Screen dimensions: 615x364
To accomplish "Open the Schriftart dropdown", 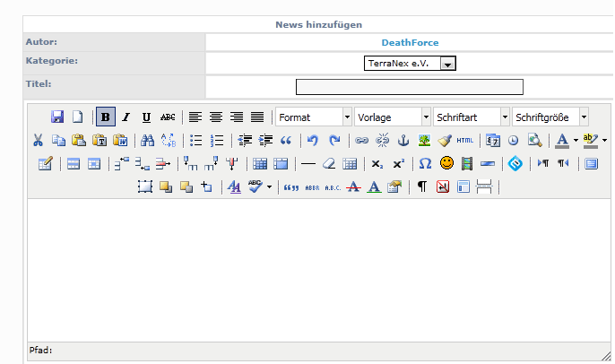I will click(471, 117).
